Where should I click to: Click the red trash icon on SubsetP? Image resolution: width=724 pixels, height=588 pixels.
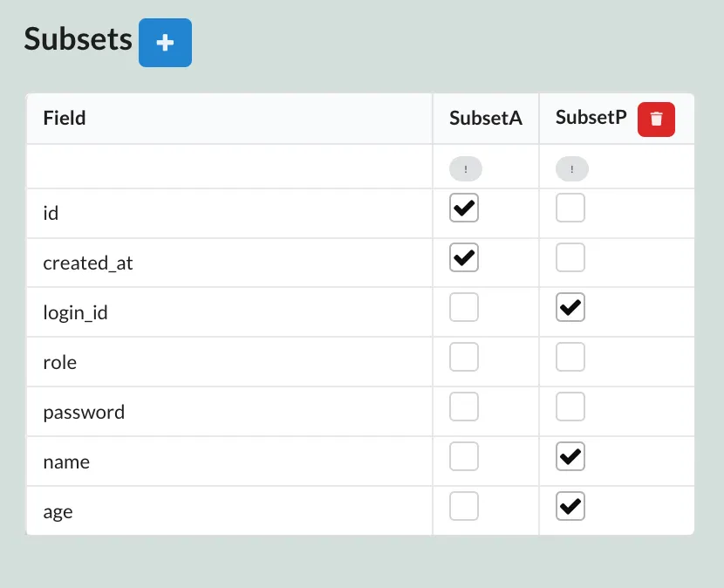tap(656, 120)
